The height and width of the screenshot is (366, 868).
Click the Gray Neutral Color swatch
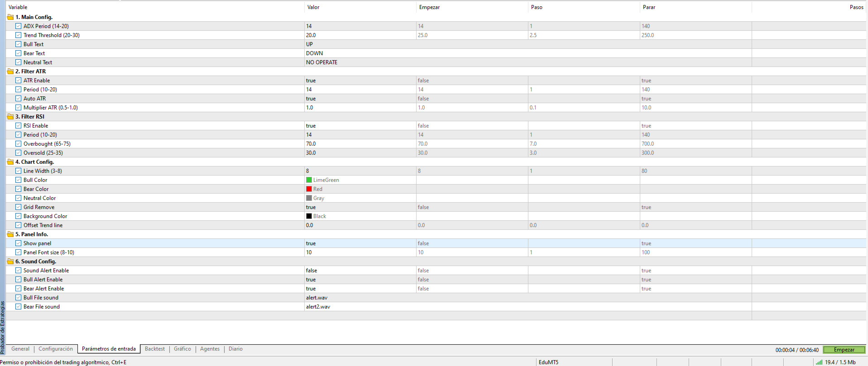coord(309,198)
